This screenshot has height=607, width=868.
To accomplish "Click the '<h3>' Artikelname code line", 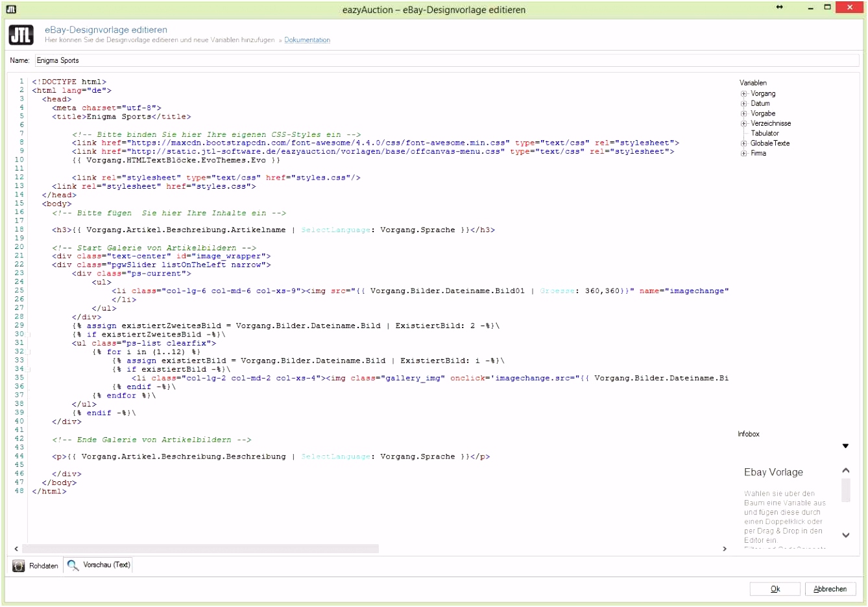I will [x=273, y=230].
